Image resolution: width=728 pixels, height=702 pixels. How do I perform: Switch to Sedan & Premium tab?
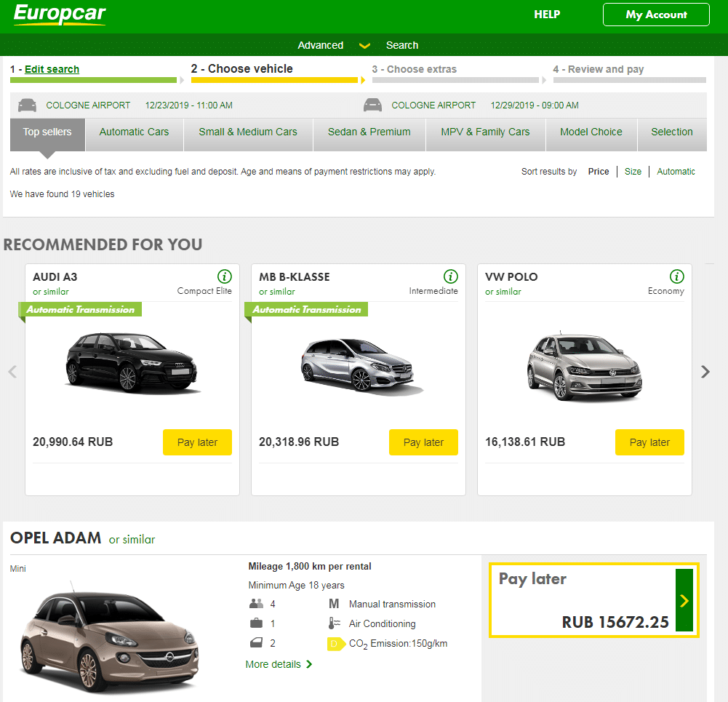[x=369, y=135]
